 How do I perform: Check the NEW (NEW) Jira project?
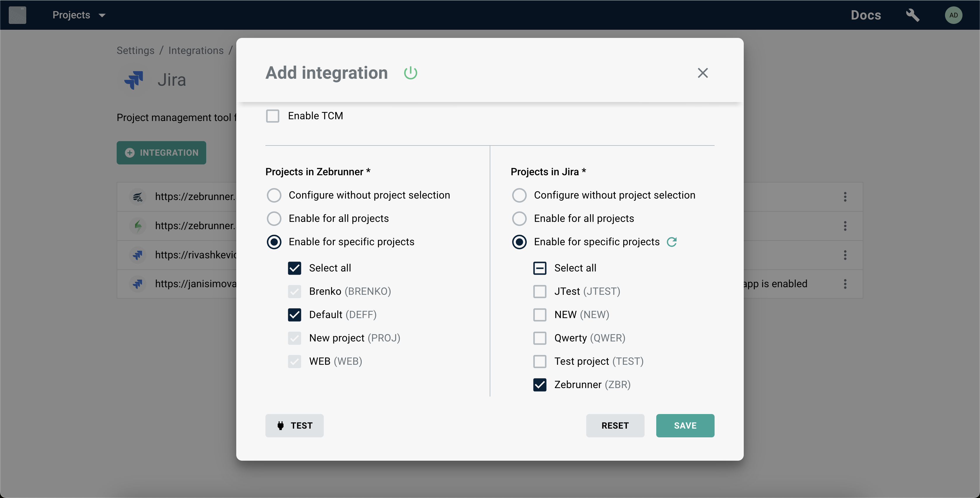pos(540,315)
